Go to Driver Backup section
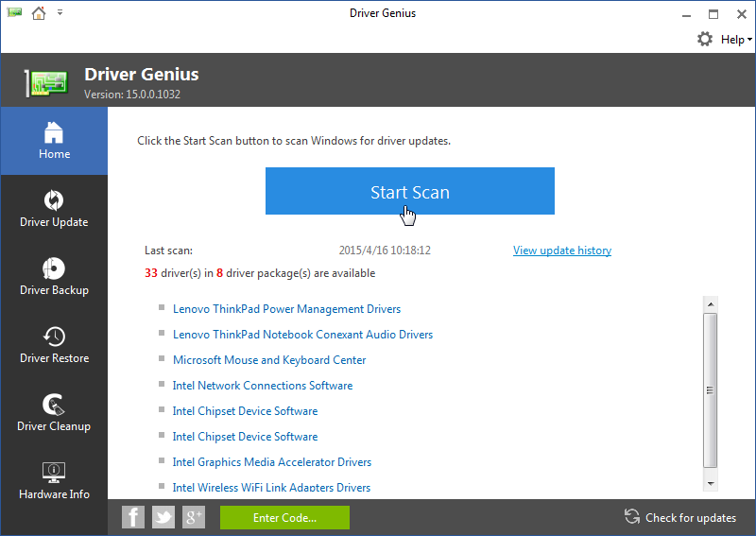756x536 pixels. click(x=54, y=277)
